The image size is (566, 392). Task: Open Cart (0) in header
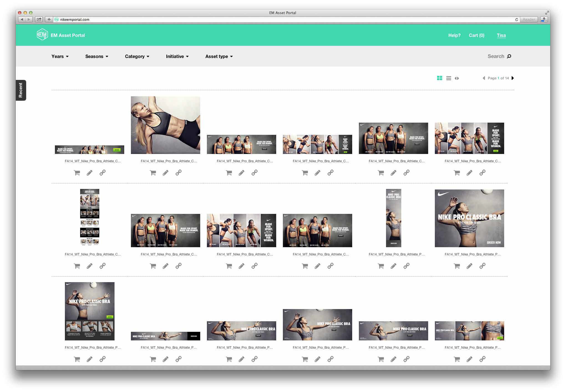tap(476, 35)
